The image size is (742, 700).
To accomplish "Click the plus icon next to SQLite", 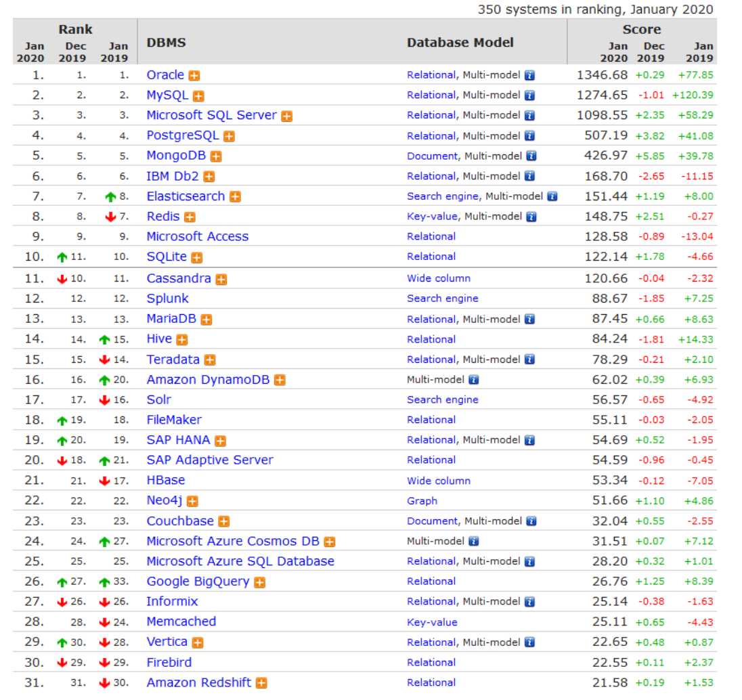I will [197, 257].
